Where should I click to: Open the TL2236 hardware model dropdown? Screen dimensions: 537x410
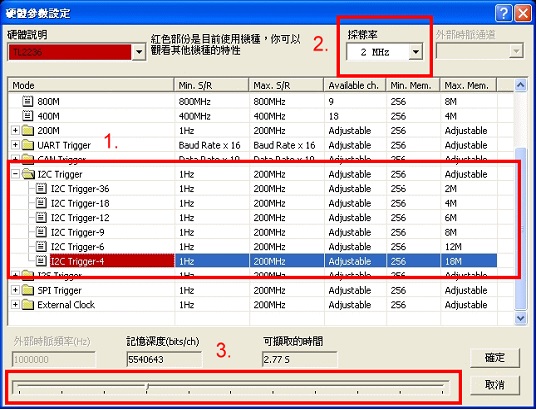(x=139, y=52)
